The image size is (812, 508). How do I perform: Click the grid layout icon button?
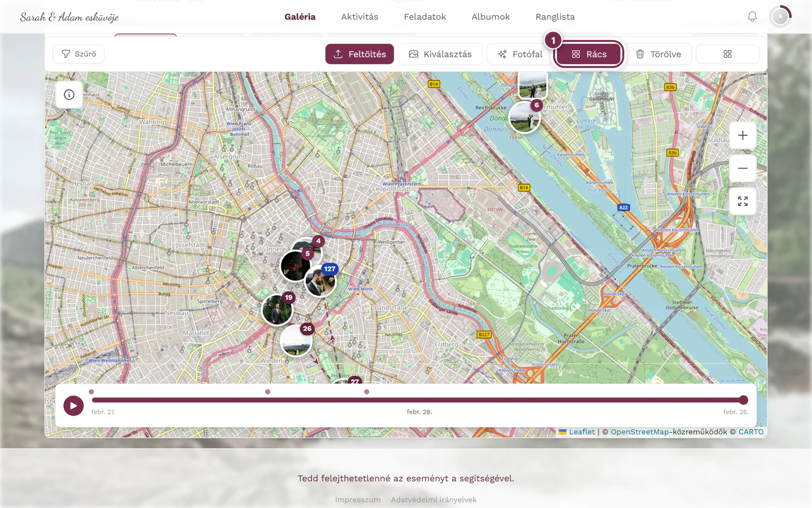coord(727,54)
